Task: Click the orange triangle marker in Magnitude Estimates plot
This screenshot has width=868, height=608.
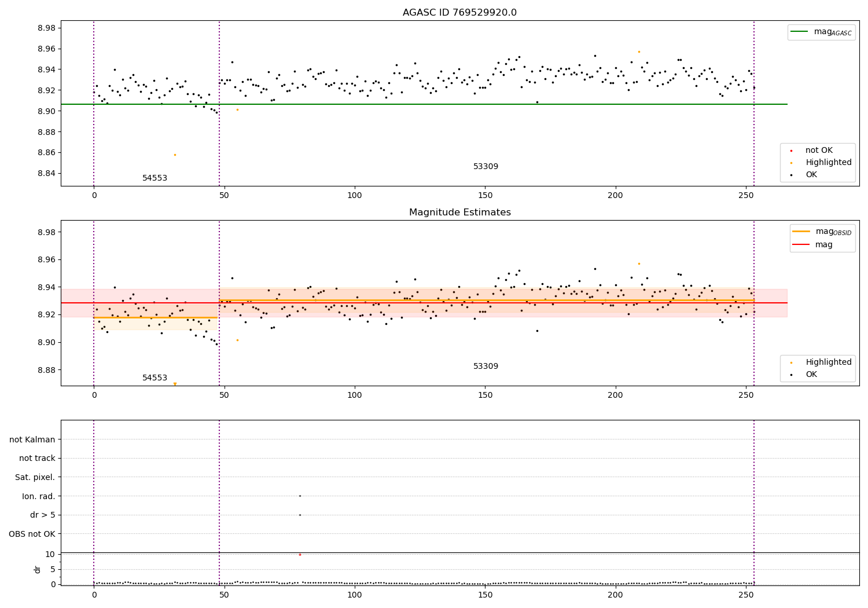Action: point(175,384)
